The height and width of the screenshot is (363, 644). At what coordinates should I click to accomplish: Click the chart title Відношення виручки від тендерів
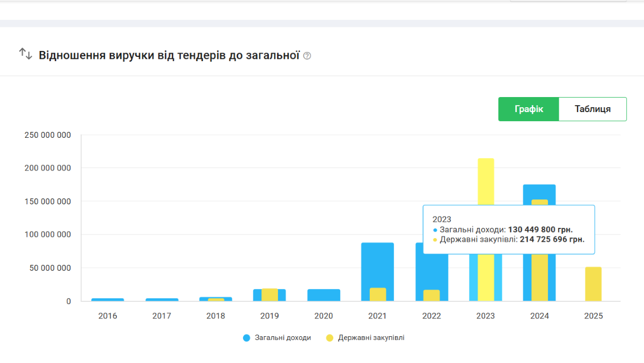[169, 55]
